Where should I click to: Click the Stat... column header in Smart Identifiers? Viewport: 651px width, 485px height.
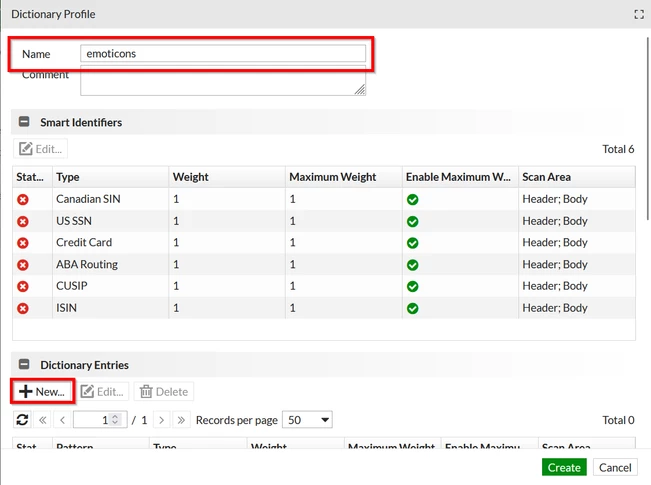pyautogui.click(x=32, y=177)
